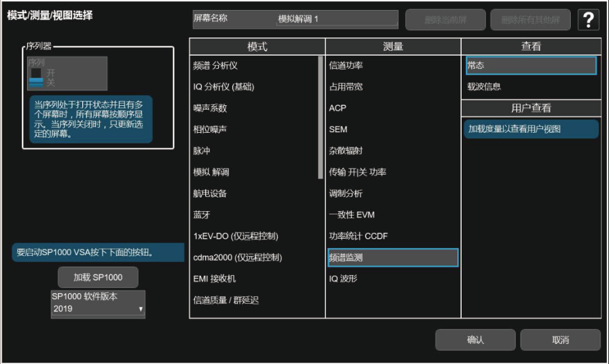The image size is (609, 364).
Task: Pick the EMI 接收机 mode
Action: pyautogui.click(x=214, y=278)
